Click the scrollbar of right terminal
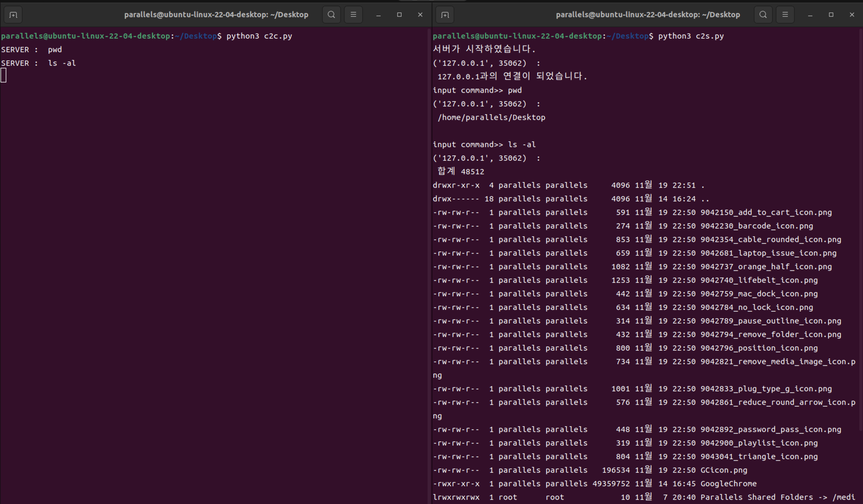 (x=861, y=229)
